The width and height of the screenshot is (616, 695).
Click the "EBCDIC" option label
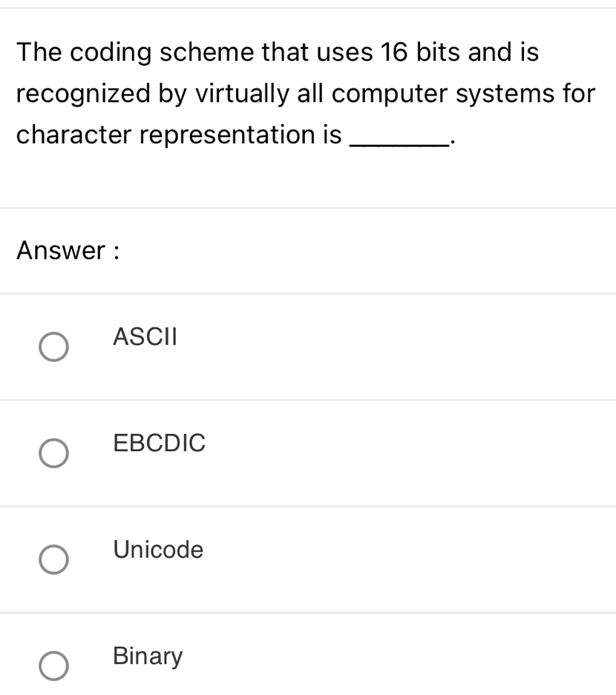pos(160,444)
